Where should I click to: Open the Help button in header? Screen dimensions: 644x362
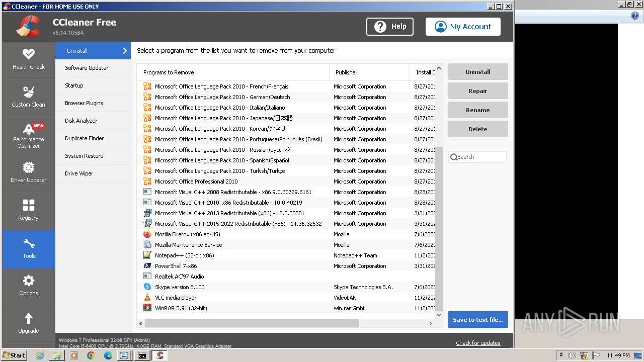point(390,27)
